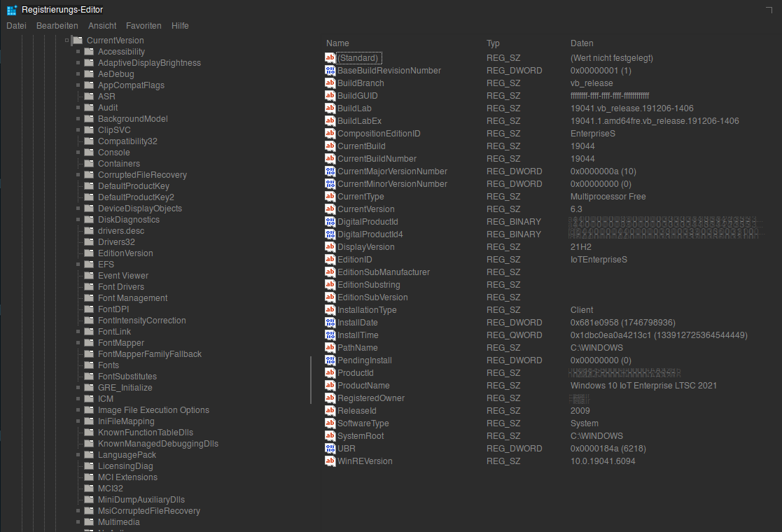Select the DisplayVersion value name
This screenshot has width=782, height=532.
(365, 247)
